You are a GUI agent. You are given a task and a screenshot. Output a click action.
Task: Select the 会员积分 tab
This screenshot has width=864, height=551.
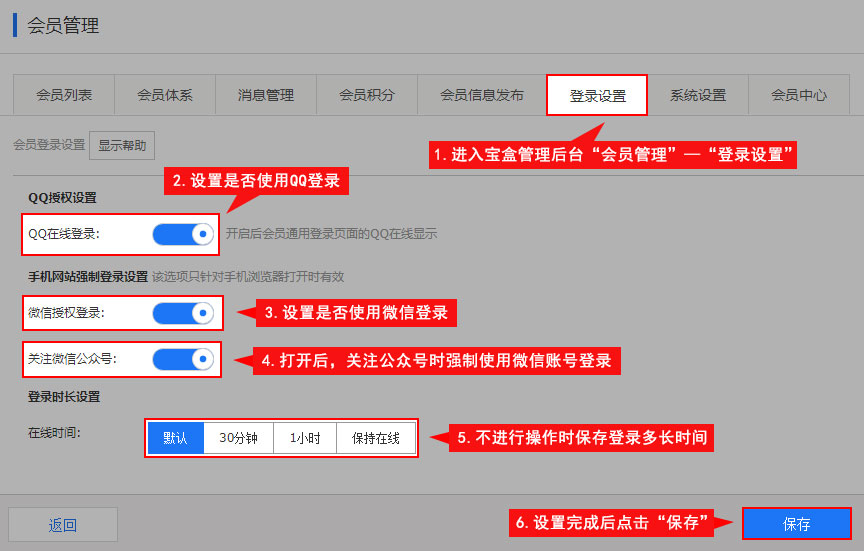(x=366, y=95)
